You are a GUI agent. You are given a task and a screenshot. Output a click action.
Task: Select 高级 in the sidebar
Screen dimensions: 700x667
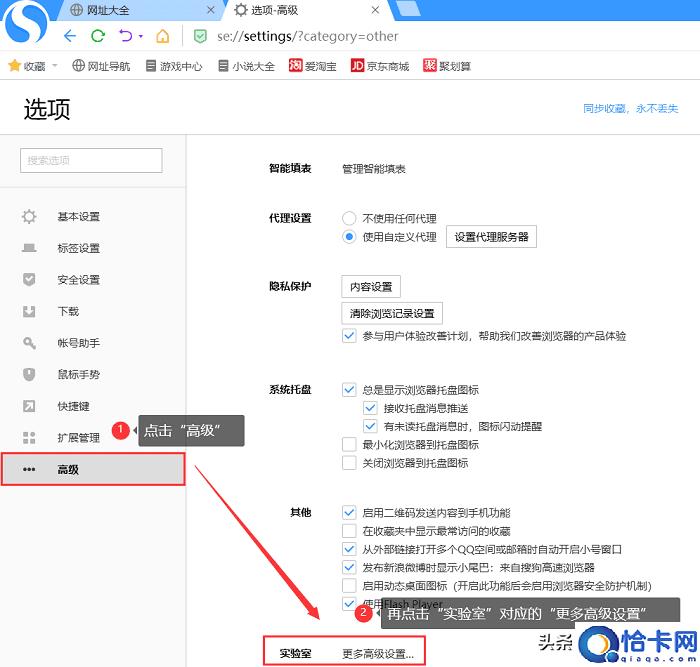(93, 469)
